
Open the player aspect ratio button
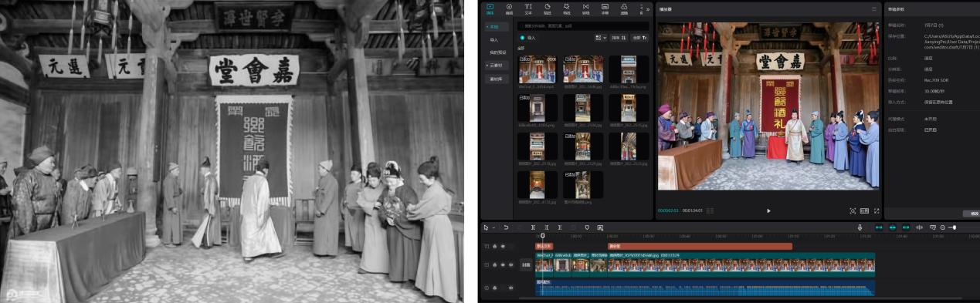pyautogui.click(x=864, y=210)
